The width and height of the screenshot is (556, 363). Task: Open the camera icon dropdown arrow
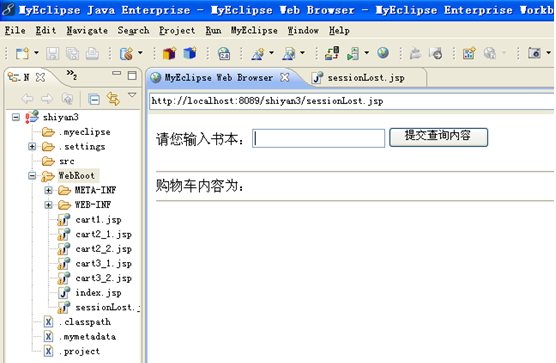(549, 53)
